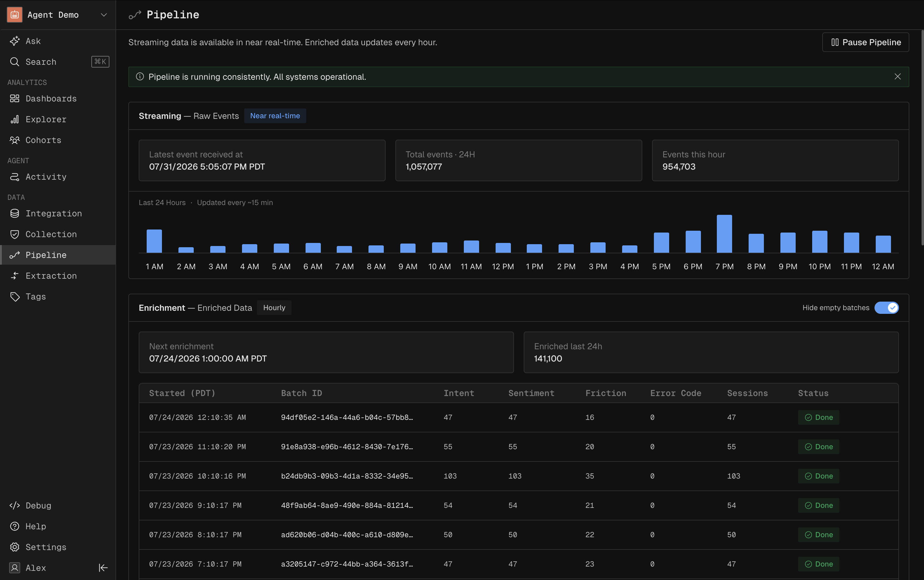The image size is (924, 580).
Task: Click the Pipeline header icon
Action: 135,15
